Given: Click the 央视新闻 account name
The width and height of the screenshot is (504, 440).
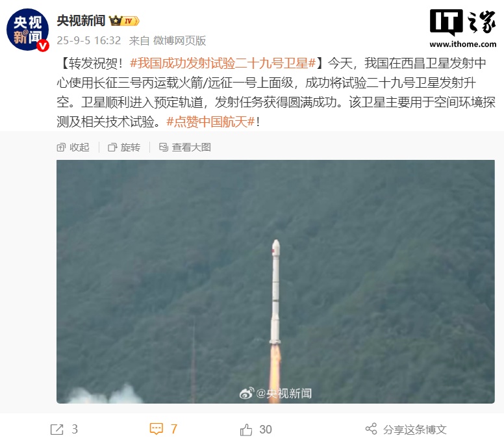Looking at the screenshot, I should point(81,21).
